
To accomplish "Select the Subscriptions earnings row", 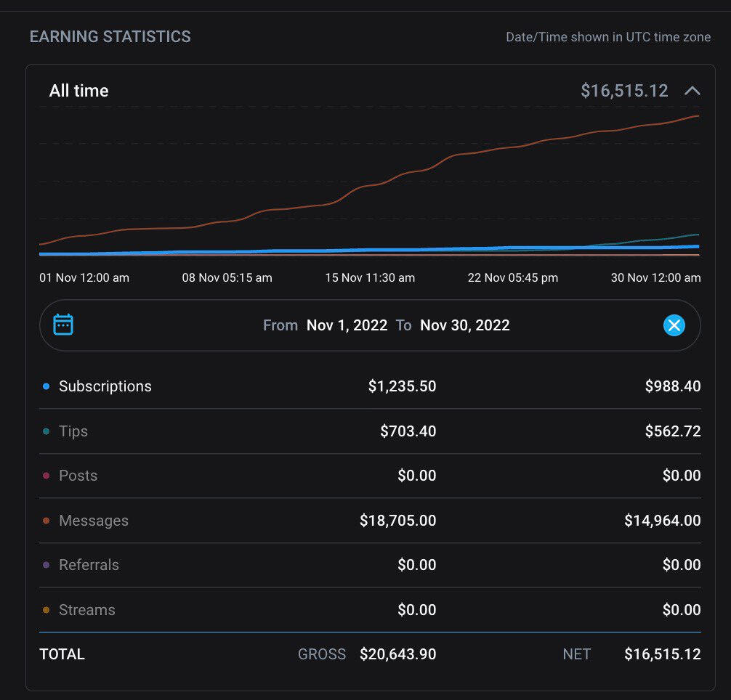I will click(105, 386).
